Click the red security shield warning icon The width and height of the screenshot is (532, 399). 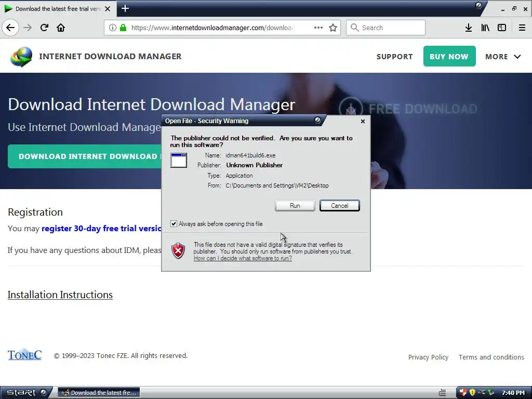178,251
